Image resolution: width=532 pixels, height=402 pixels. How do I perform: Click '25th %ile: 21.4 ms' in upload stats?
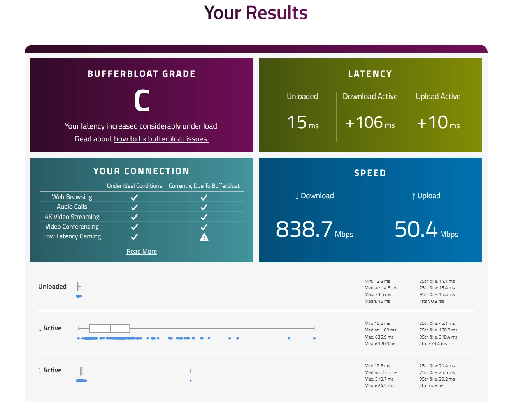coord(437,366)
